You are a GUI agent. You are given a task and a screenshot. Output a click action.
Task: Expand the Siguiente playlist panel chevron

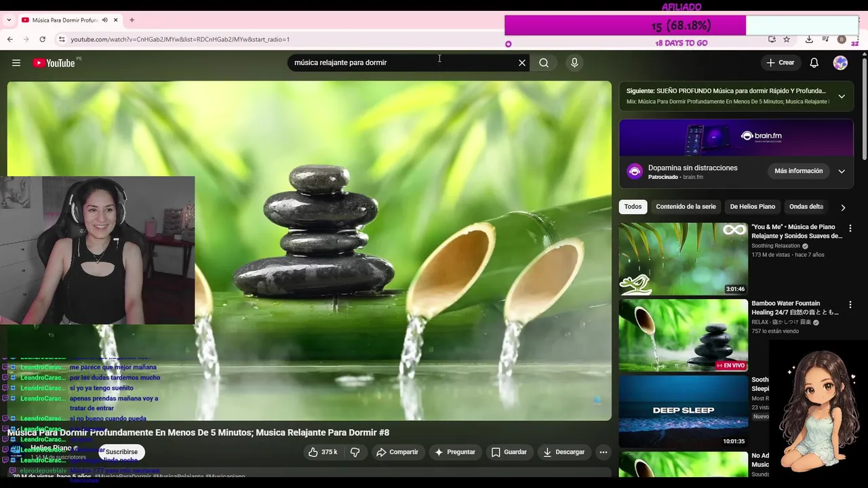(842, 96)
